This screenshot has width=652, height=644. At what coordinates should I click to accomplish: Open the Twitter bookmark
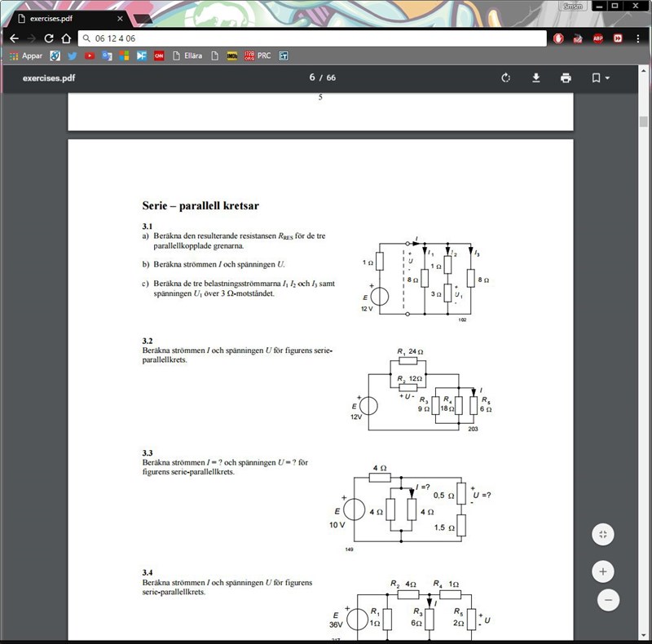(x=73, y=56)
